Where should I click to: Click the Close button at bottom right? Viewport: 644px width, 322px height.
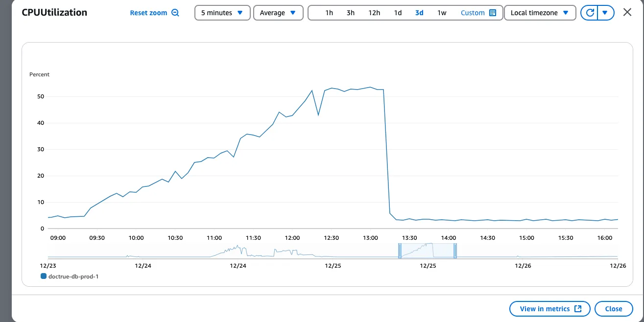(614, 309)
